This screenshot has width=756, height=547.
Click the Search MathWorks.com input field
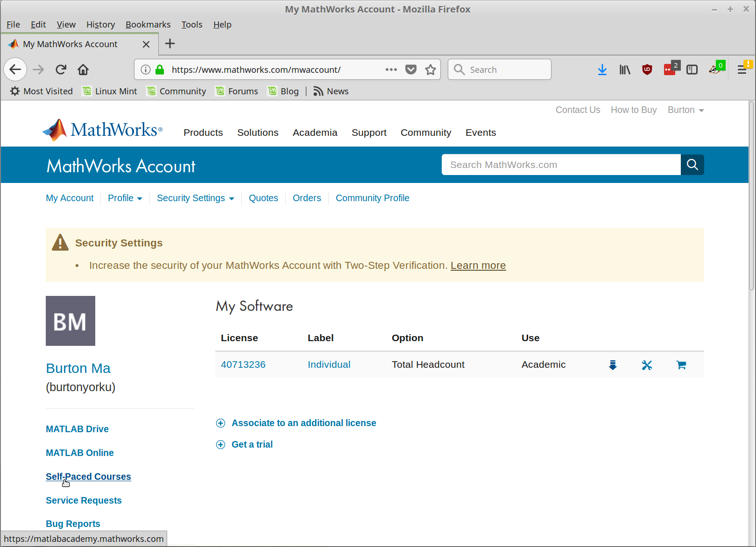561,165
